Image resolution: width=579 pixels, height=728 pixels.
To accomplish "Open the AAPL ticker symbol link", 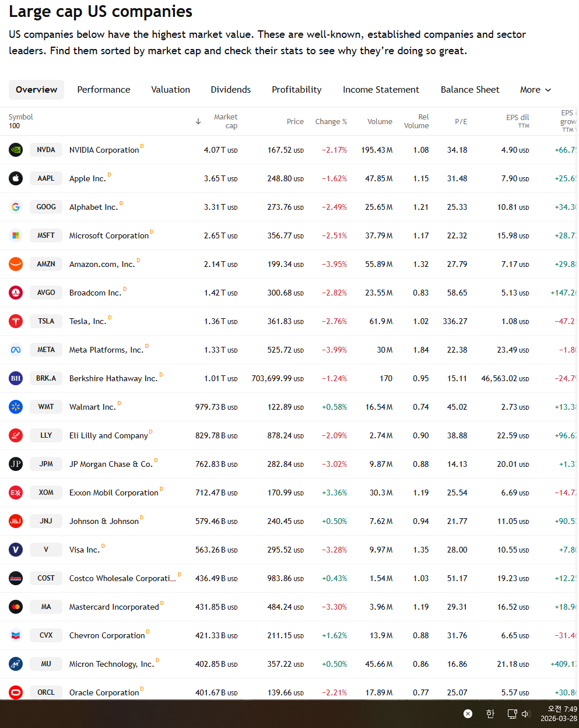I will tap(46, 178).
